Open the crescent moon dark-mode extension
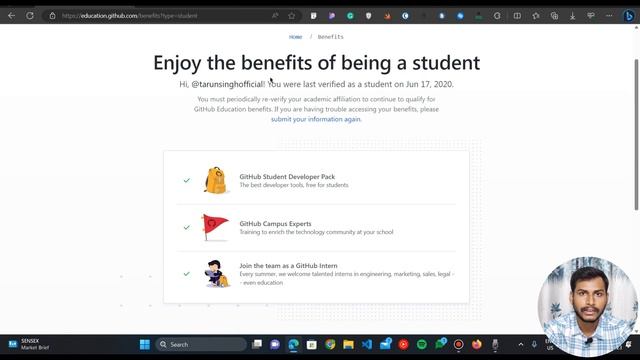 point(405,16)
